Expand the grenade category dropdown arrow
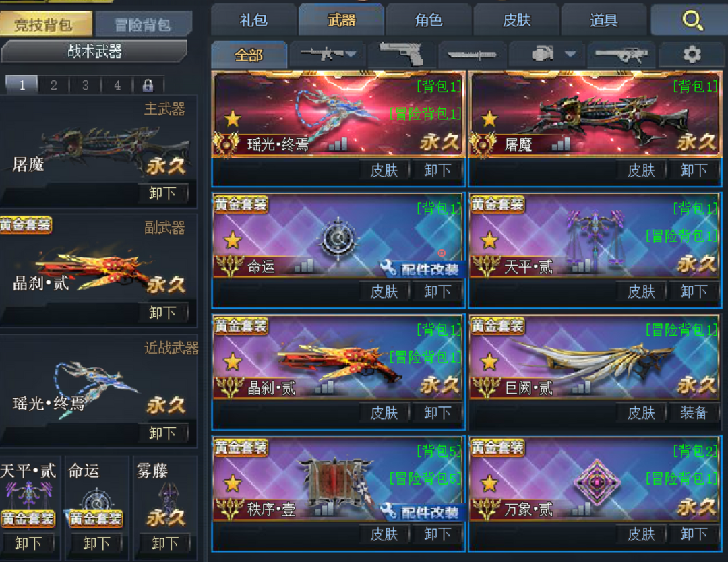The height and width of the screenshot is (562, 728). [x=571, y=54]
